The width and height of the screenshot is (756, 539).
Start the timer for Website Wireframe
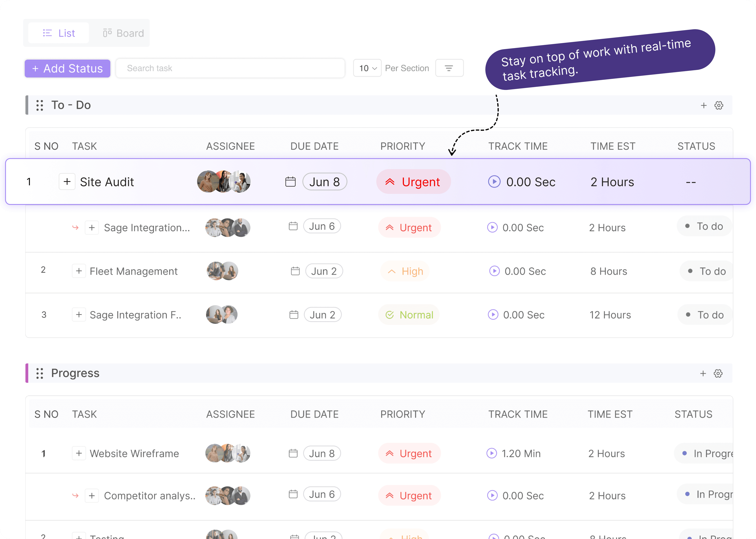[x=492, y=453]
